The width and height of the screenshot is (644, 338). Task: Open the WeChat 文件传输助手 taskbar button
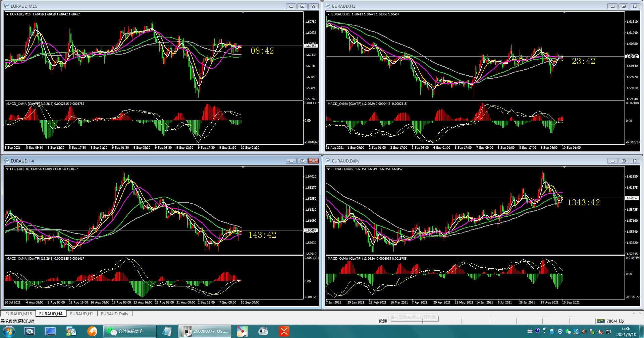tap(129, 332)
